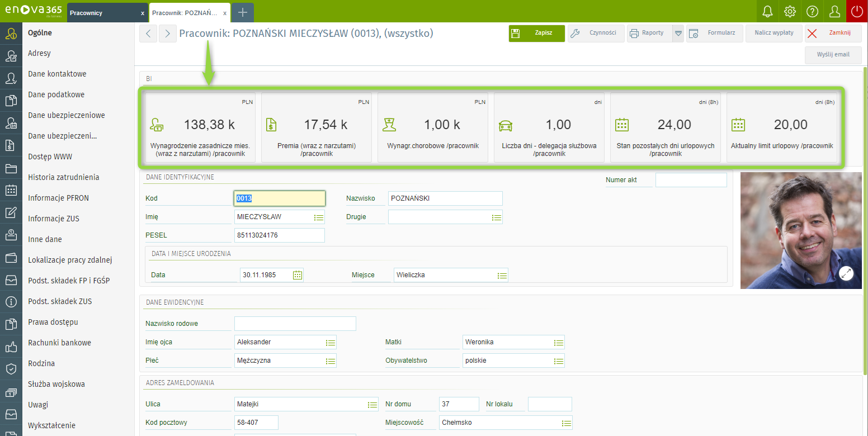Open the calendar picker for birth date
Viewport: 868px width, 436px height.
[x=298, y=275]
